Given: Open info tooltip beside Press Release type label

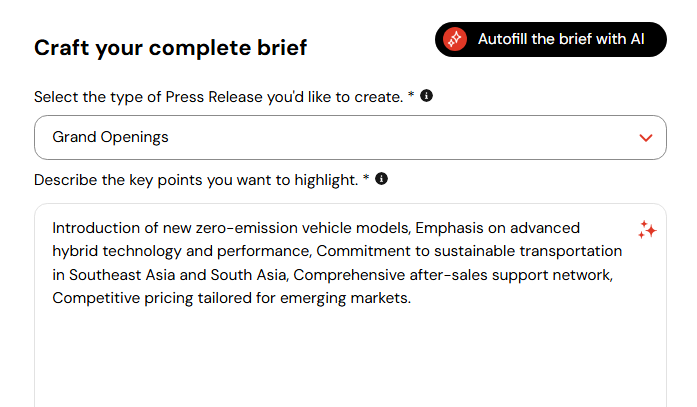Looking at the screenshot, I should pos(426,96).
